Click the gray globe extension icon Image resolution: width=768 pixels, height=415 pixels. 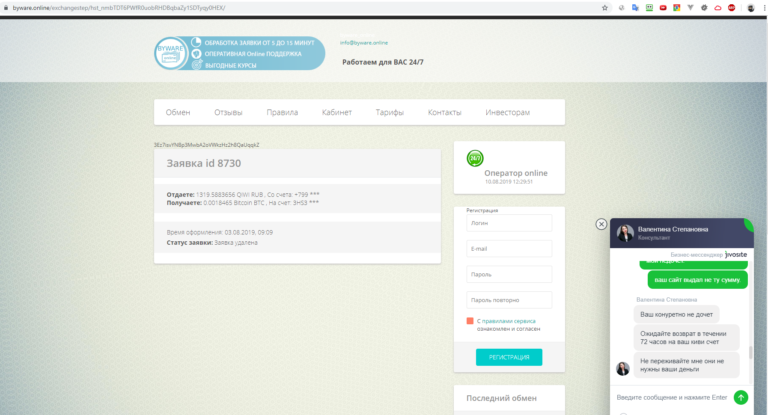click(622, 8)
